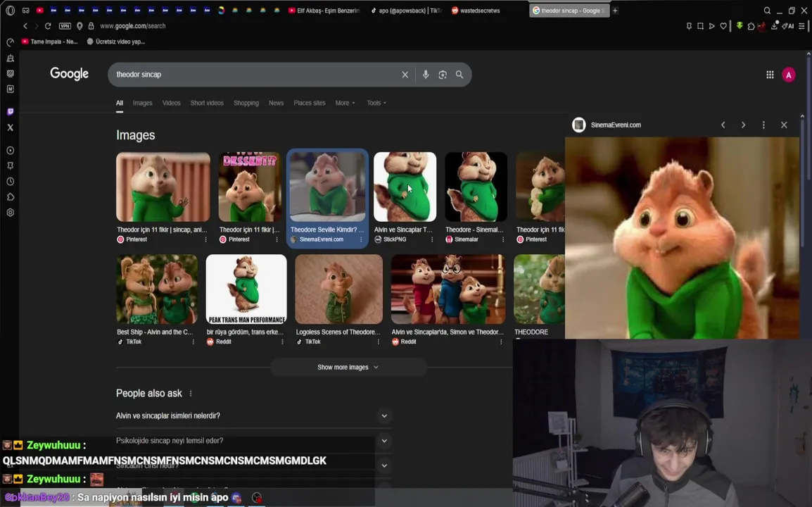Open the preview panel three-dot menu
Screen dimensions: 812x507
pos(763,125)
